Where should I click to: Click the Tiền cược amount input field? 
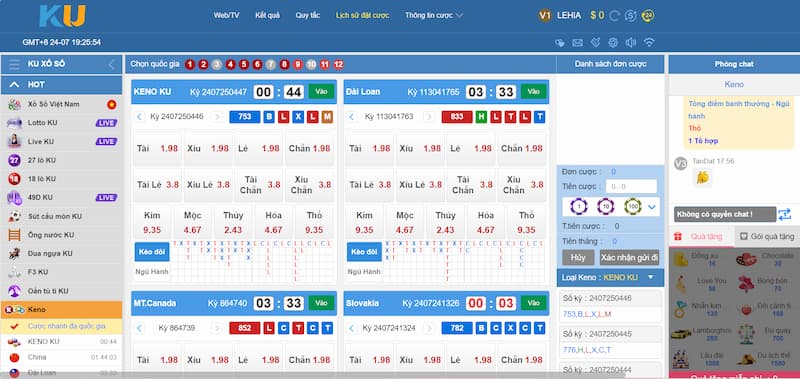click(631, 187)
